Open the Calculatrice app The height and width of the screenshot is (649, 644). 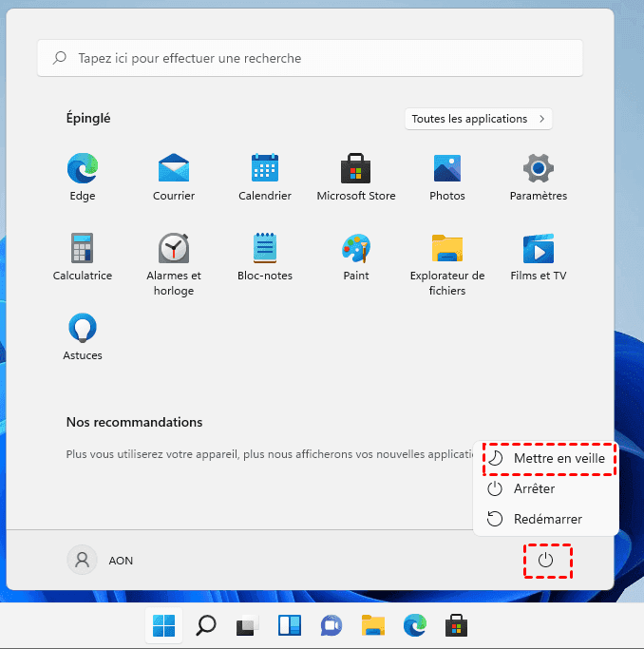(83, 257)
